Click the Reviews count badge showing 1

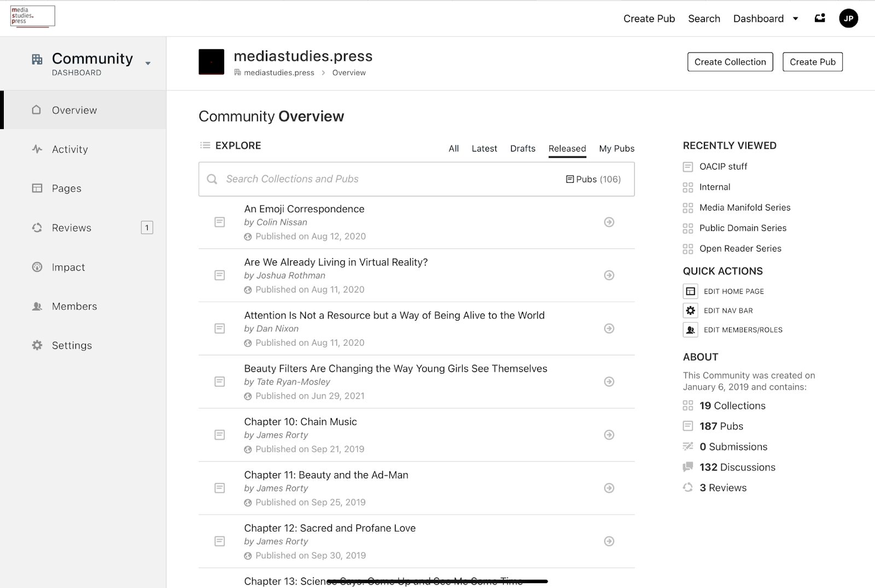(147, 228)
